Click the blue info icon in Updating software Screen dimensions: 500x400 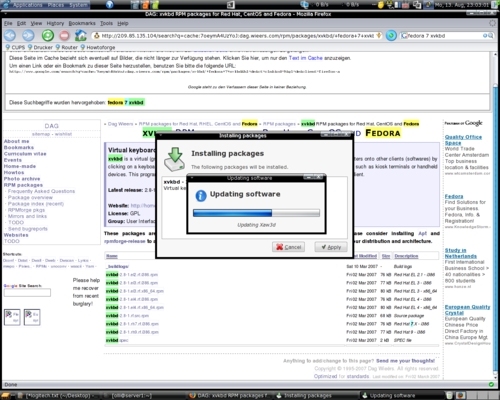[x=201, y=195]
